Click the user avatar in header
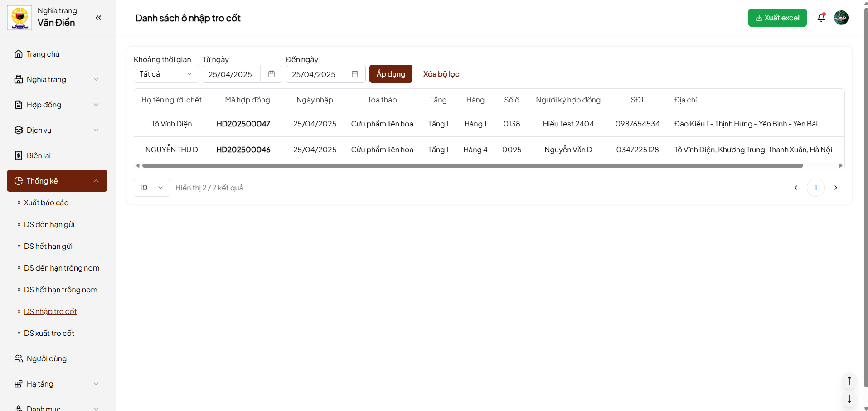 coord(841,18)
